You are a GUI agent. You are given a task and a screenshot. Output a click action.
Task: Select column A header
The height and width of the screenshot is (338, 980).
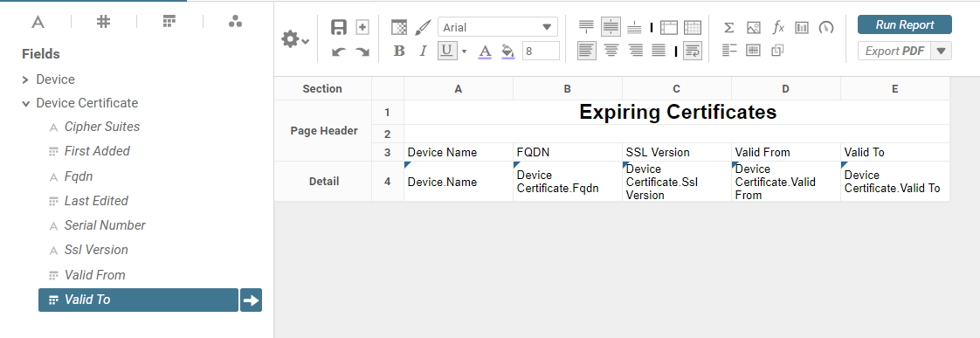point(459,89)
